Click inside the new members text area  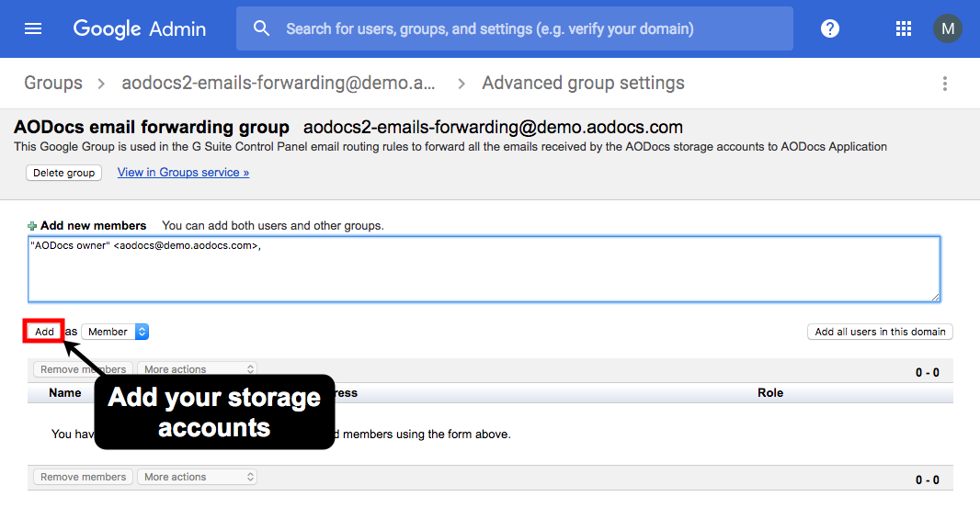[484, 269]
